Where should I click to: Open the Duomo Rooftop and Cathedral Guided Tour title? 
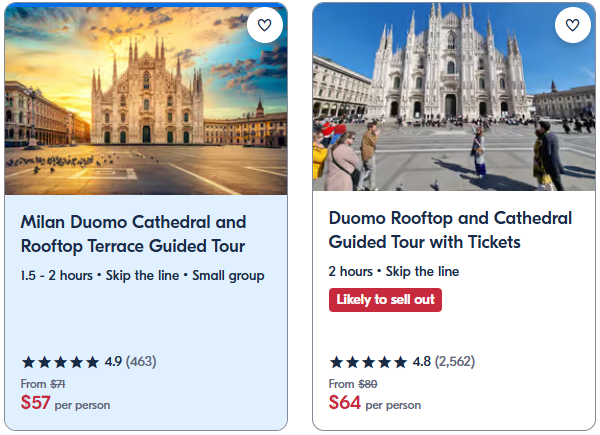coord(450,230)
